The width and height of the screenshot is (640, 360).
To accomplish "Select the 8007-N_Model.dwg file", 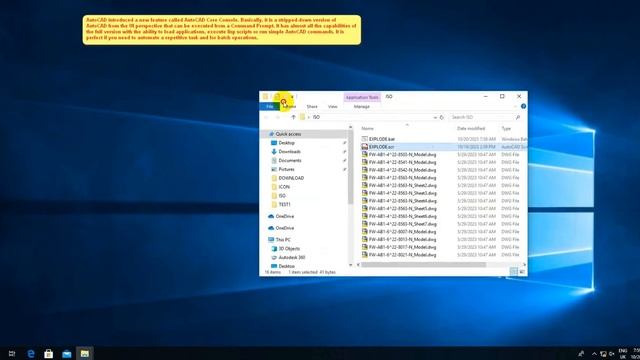I will coord(402,232).
